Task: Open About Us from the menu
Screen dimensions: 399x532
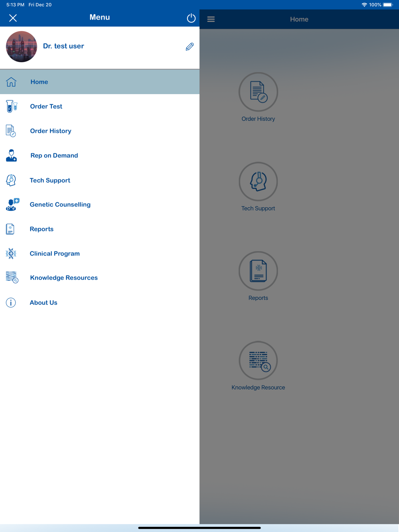Action: (x=43, y=303)
